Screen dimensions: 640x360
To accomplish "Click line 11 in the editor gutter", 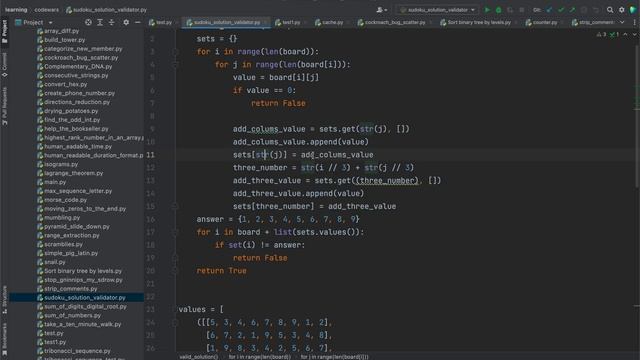I will tap(150, 155).
